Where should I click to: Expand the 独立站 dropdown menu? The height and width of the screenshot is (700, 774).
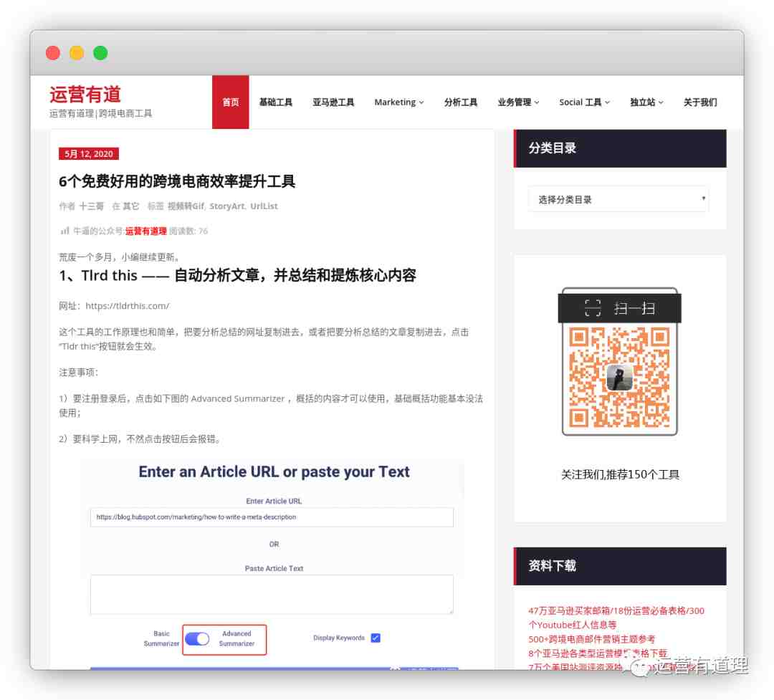coord(646,102)
